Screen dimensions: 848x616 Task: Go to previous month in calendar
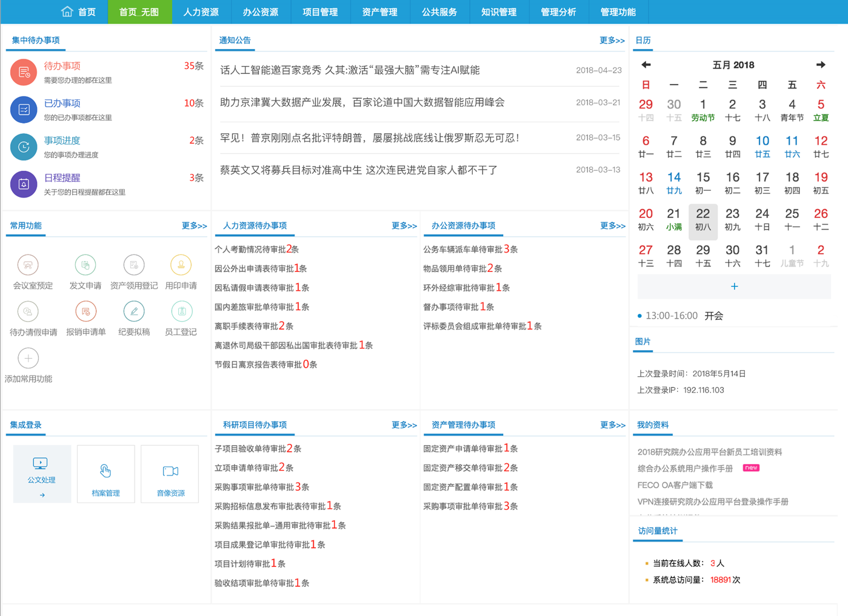pos(646,65)
